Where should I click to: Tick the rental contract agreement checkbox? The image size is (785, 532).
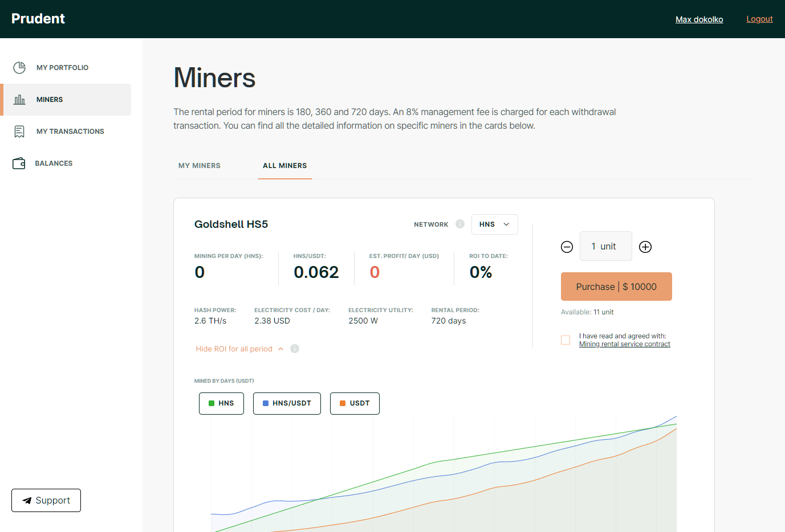566,340
